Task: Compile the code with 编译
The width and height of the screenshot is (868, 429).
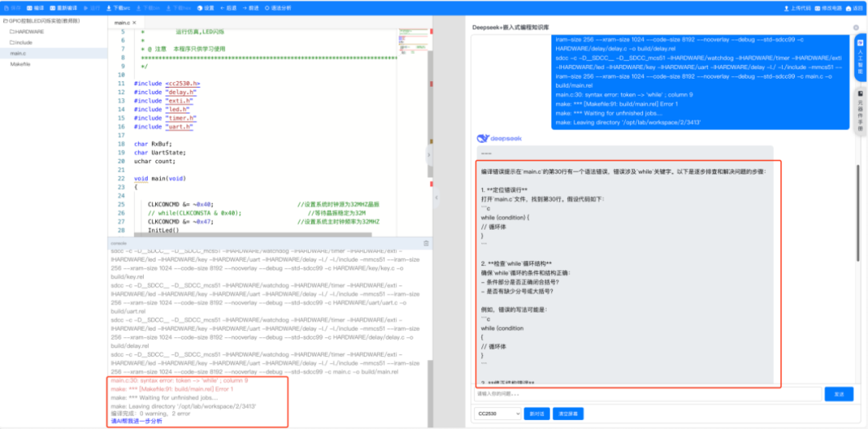Action: click(35, 8)
